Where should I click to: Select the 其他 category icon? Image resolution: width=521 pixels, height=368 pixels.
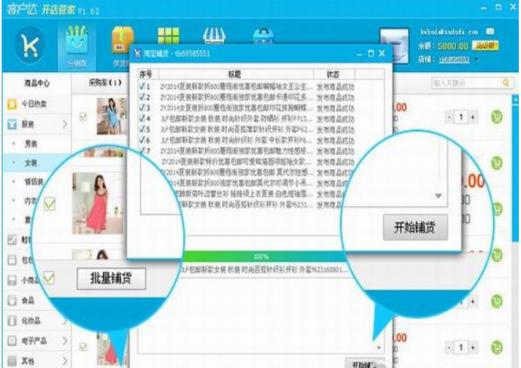click(x=12, y=361)
